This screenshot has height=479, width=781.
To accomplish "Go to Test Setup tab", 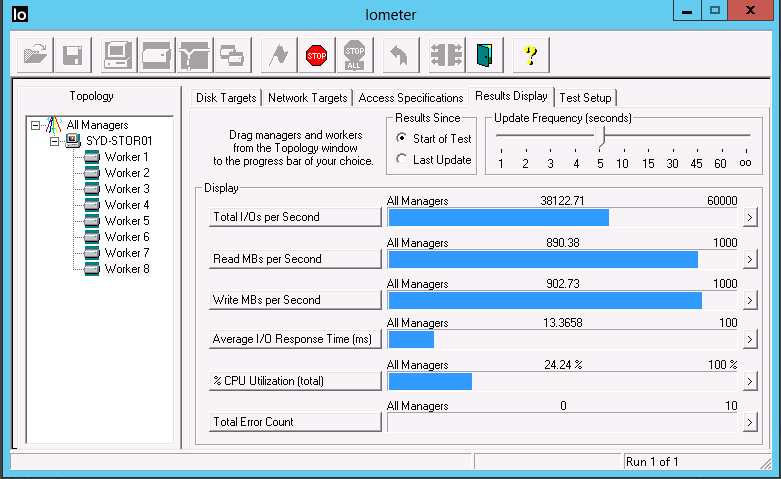I will [585, 98].
